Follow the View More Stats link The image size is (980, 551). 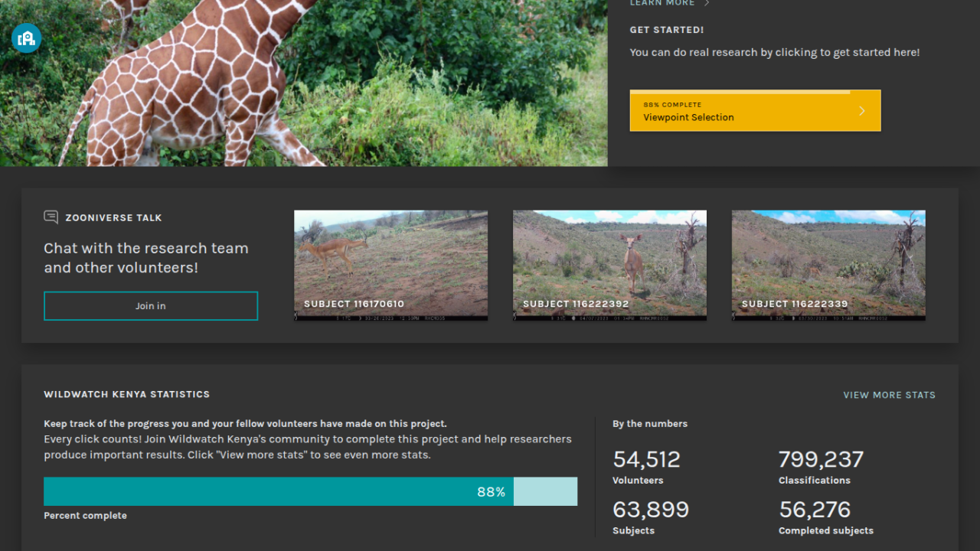click(889, 395)
